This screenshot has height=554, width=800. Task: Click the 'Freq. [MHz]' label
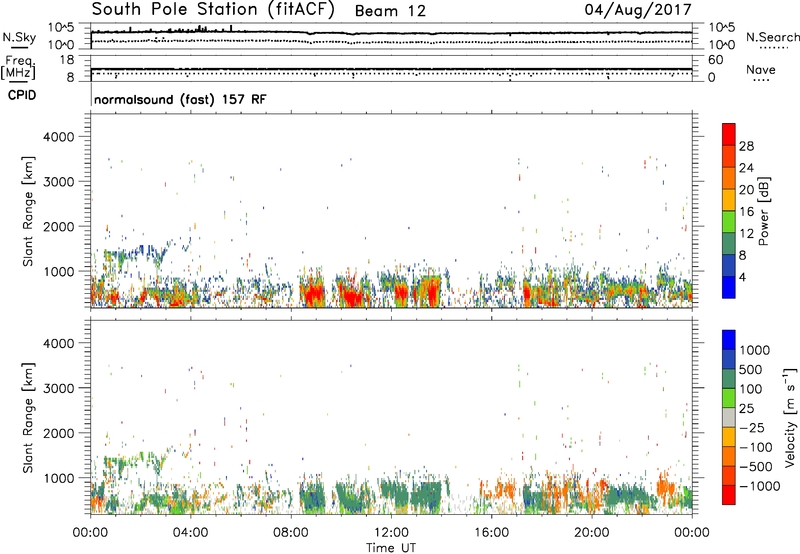[x=18, y=67]
